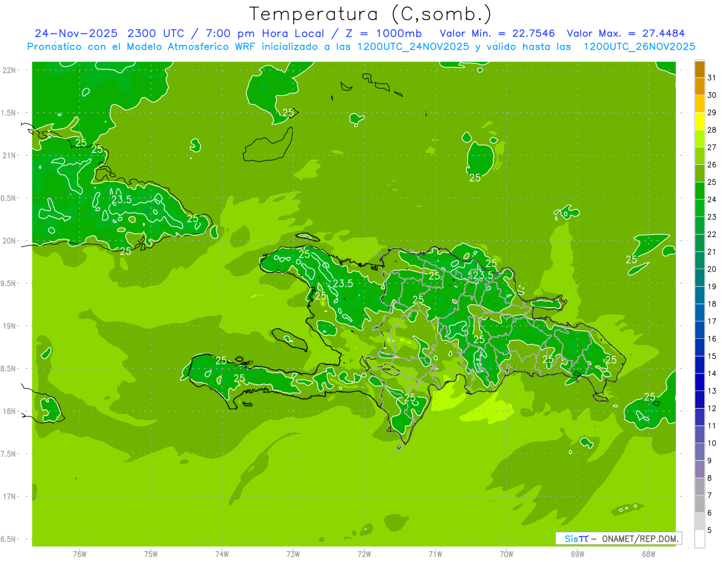
Task: Click the "21N" latitude label
Action: tap(10, 155)
